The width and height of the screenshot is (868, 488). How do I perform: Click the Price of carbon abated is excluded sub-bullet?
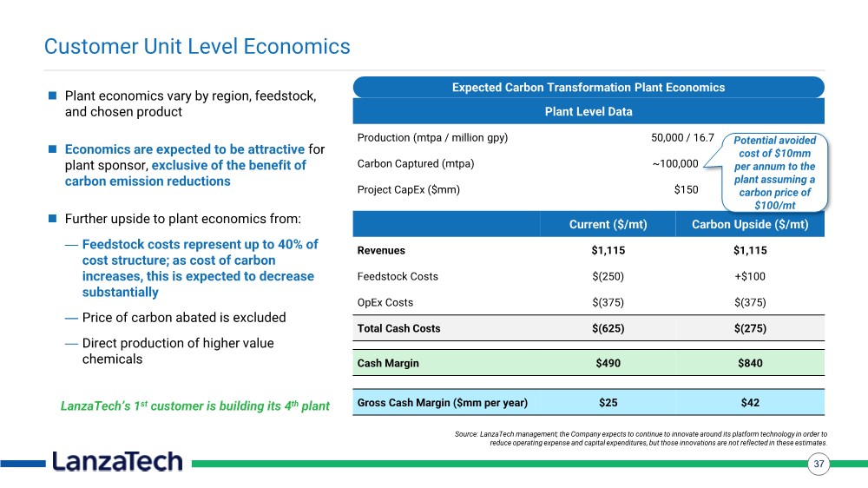184,318
